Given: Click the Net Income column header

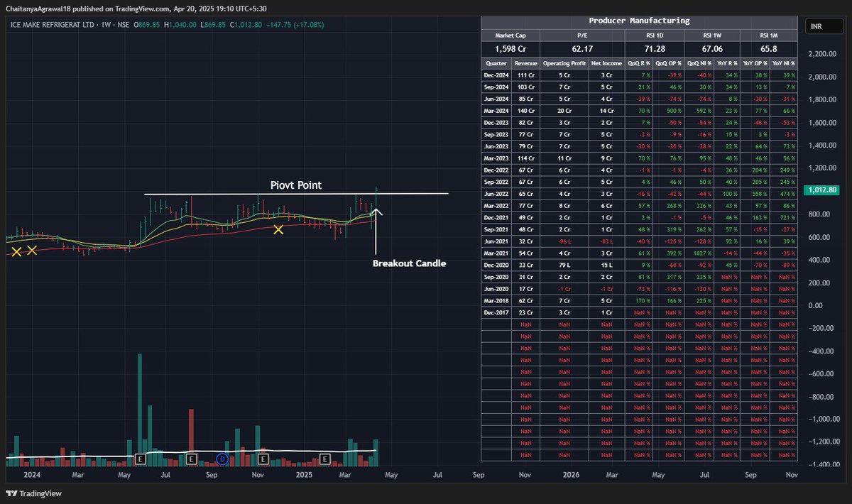Looking at the screenshot, I should pyautogui.click(x=606, y=63).
